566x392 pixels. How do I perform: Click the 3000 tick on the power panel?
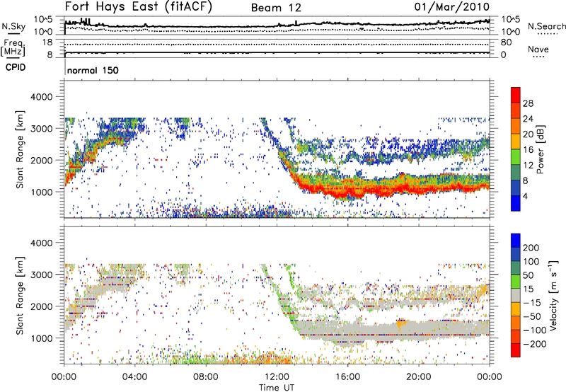(x=42, y=129)
